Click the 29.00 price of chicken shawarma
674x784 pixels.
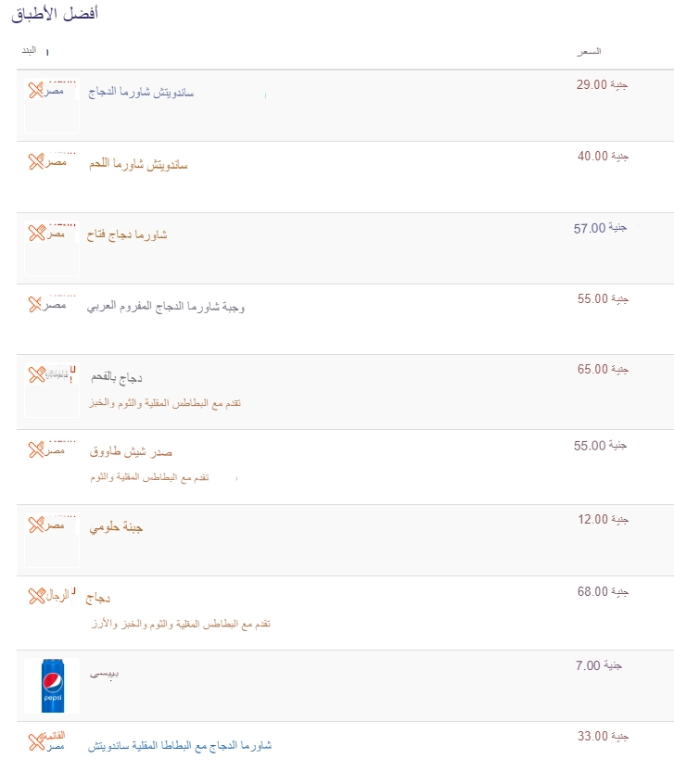(x=602, y=84)
